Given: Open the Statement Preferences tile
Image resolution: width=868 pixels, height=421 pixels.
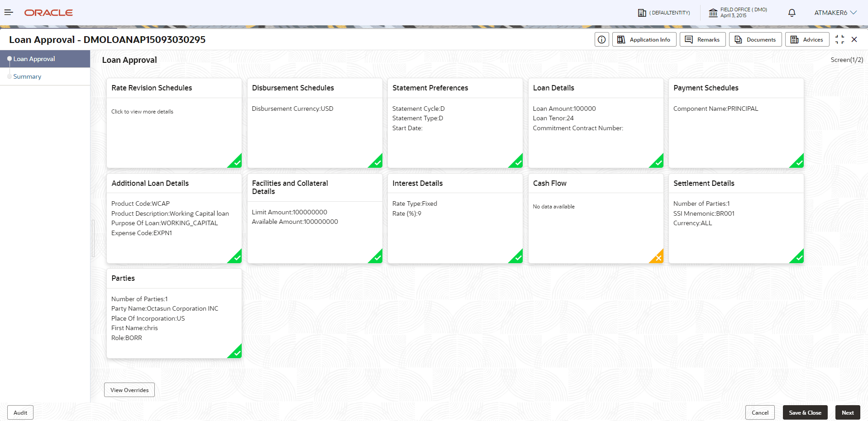Looking at the screenshot, I should (455, 123).
